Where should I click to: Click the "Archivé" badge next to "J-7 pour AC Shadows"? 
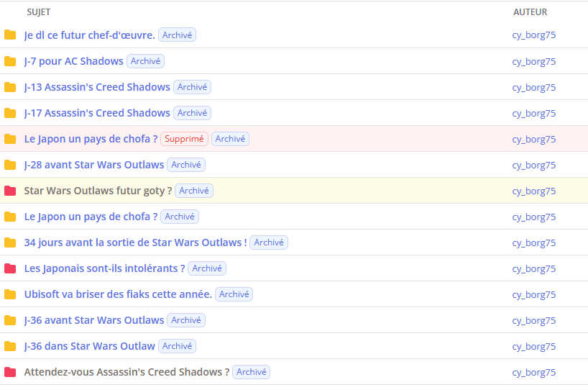click(145, 61)
